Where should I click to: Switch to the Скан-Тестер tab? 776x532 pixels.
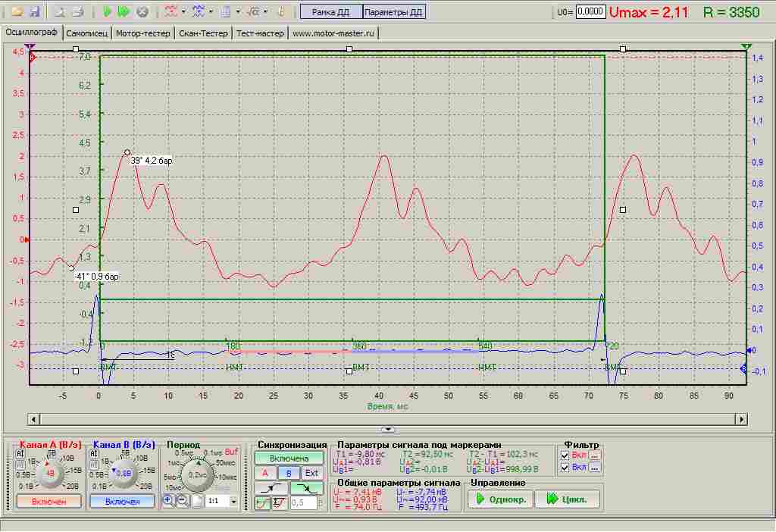[x=203, y=33]
